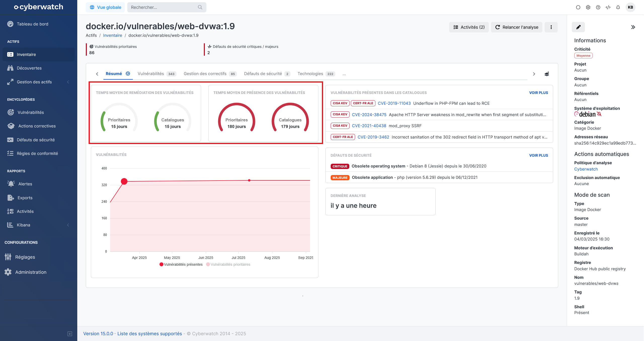Click the circle status toggle in header
644x341 pixels.
click(x=578, y=7)
